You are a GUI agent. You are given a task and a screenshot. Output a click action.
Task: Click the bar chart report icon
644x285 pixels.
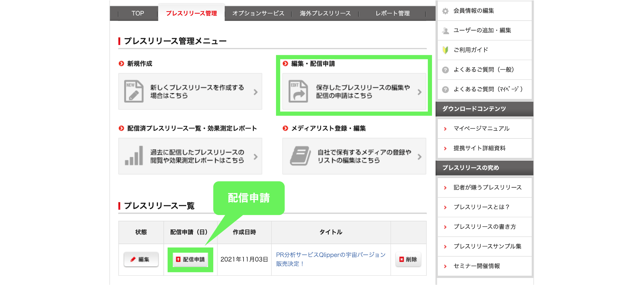(x=134, y=156)
